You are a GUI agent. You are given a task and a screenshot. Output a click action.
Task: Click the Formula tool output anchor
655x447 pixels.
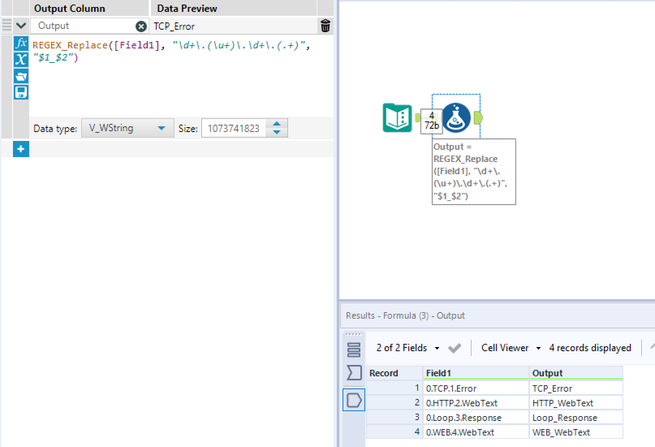pos(478,118)
